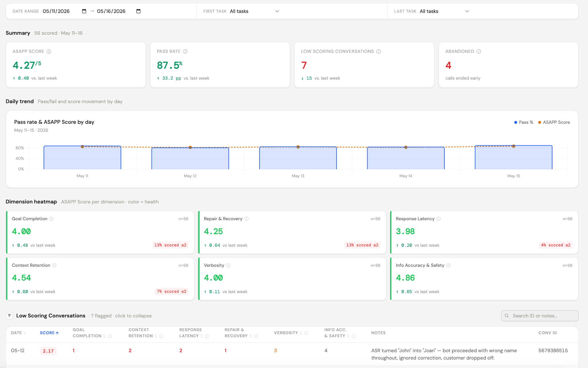
Task: Click info icon in Verbosity column header
Action: coord(306,333)
